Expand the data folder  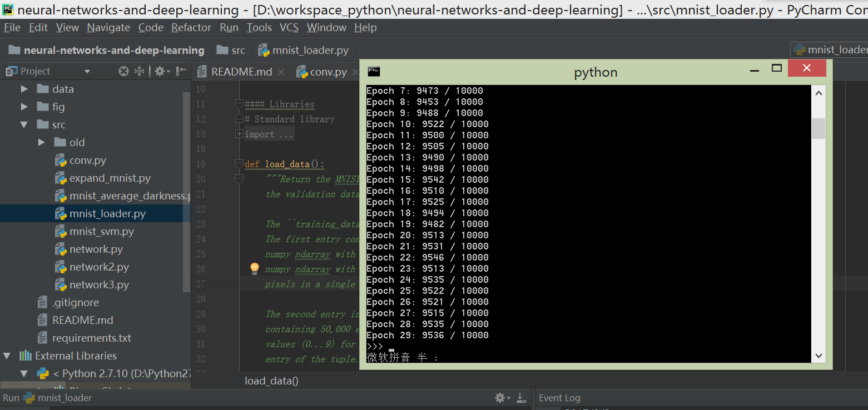(24, 89)
